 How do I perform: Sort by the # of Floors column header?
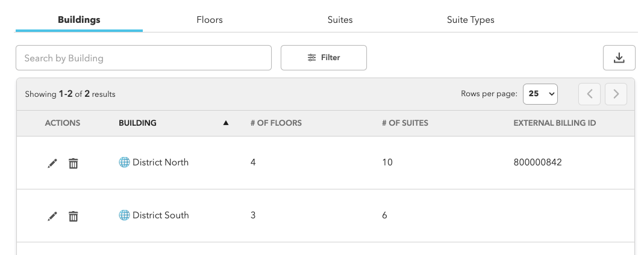(276, 123)
